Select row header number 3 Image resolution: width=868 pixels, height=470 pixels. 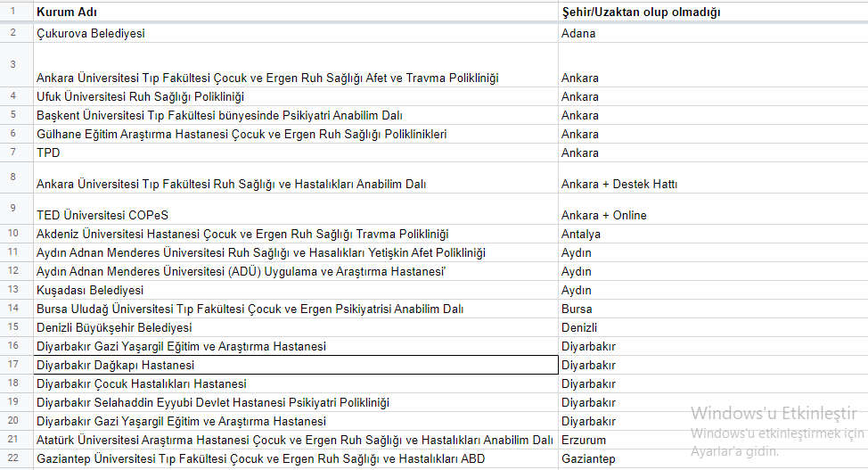13,64
